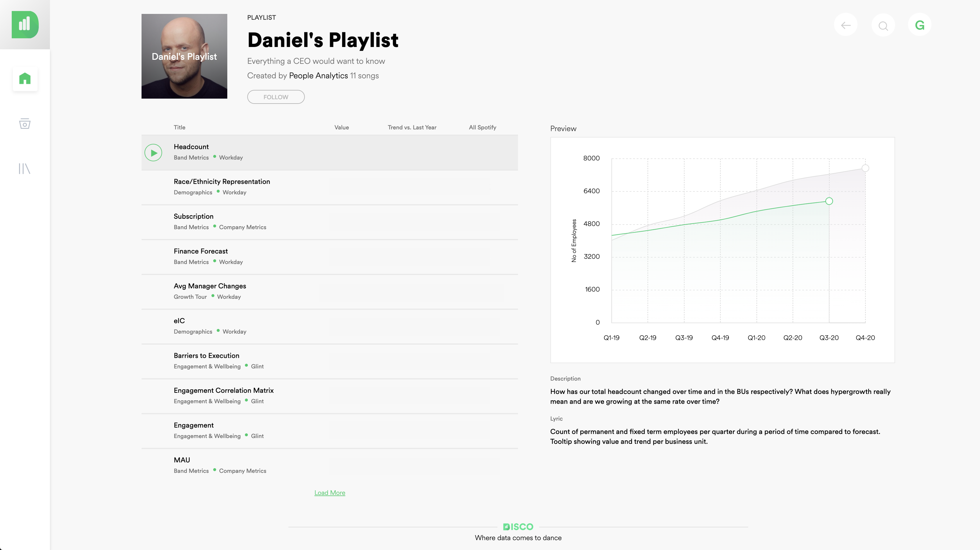Click the gray Q4-20 forecast data point
This screenshot has height=550, width=980.
pyautogui.click(x=865, y=168)
